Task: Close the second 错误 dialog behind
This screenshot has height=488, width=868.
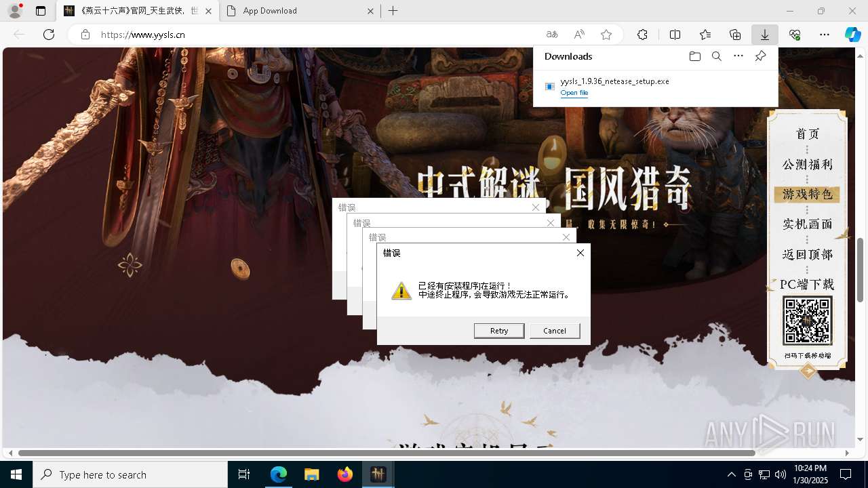Action: (551, 223)
